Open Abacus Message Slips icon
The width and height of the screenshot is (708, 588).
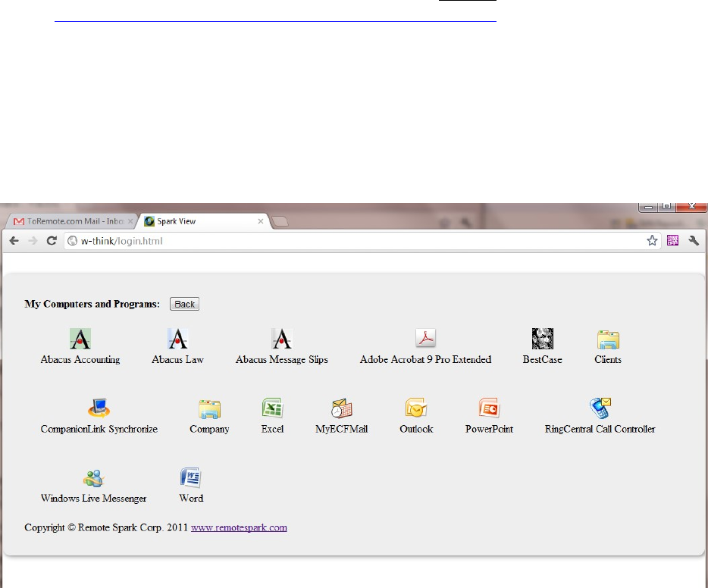tap(282, 339)
